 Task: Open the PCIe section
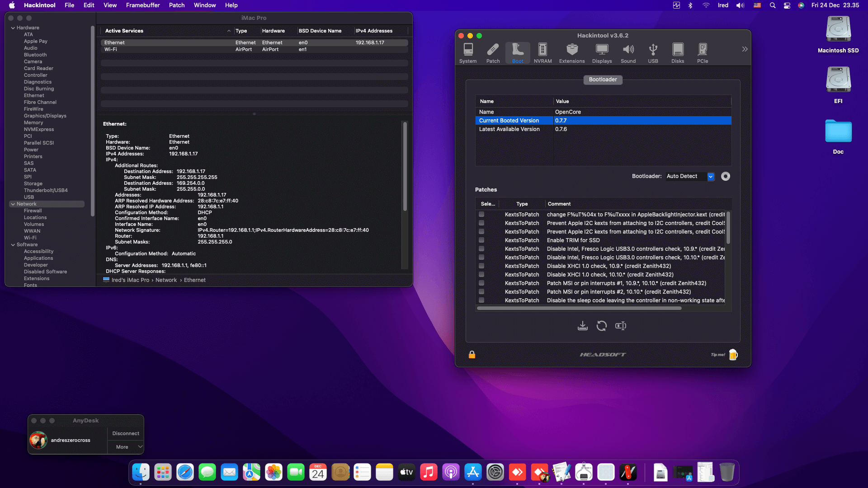[703, 53]
